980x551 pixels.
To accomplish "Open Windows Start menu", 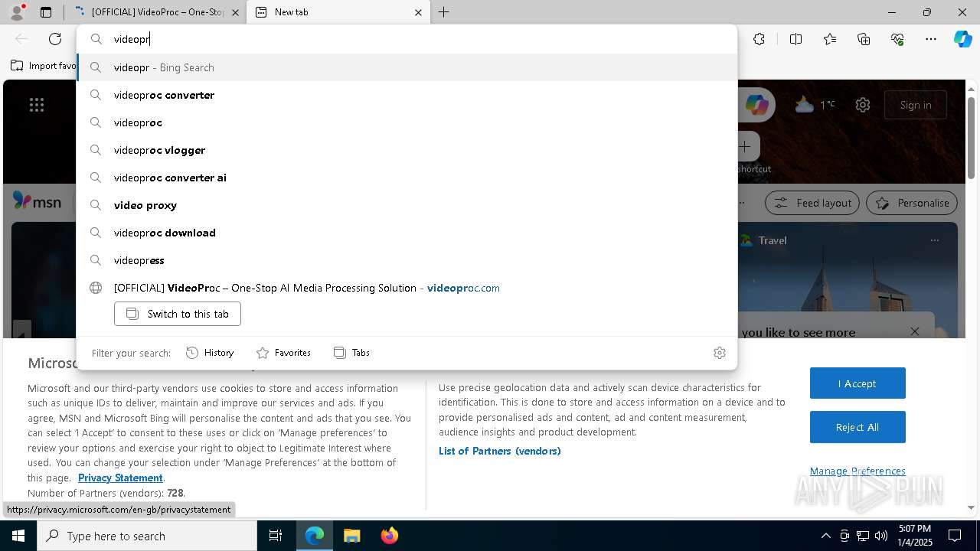I will click(x=18, y=536).
